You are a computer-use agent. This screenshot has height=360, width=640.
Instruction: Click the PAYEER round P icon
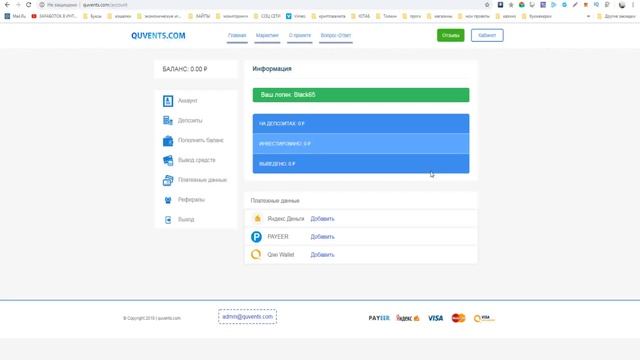[x=256, y=237]
